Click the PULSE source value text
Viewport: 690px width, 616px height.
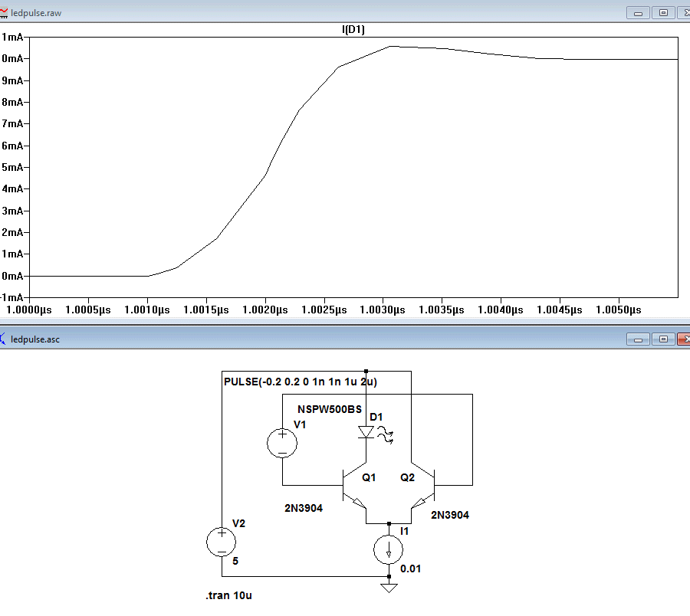pos(301,382)
